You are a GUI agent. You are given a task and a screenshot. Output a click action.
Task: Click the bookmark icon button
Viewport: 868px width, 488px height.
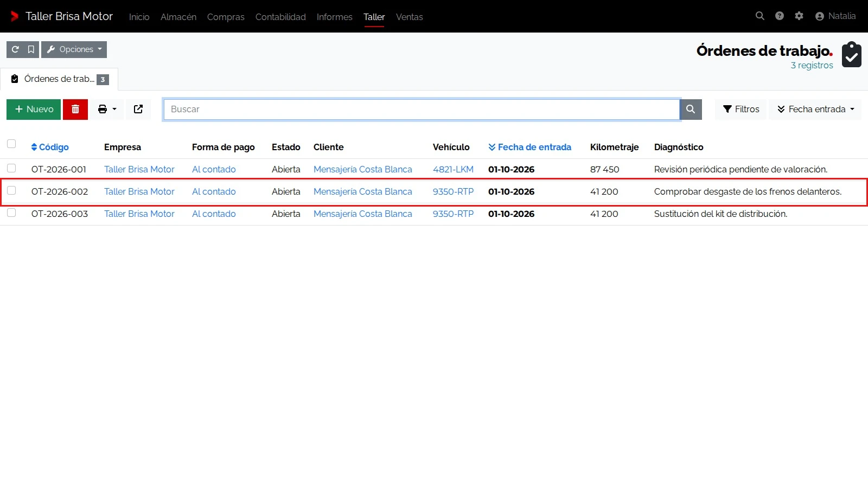(x=31, y=49)
